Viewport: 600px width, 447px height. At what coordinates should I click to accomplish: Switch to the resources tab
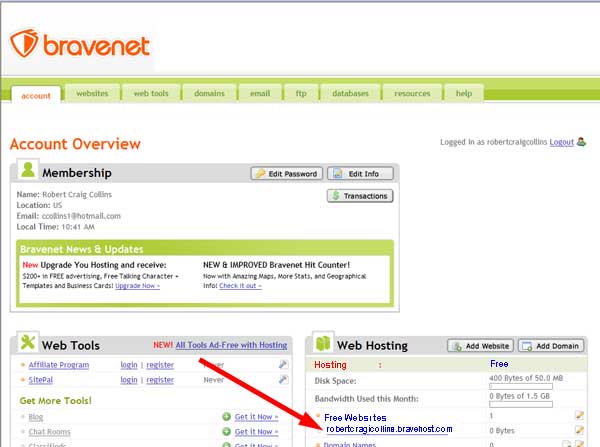(x=412, y=93)
